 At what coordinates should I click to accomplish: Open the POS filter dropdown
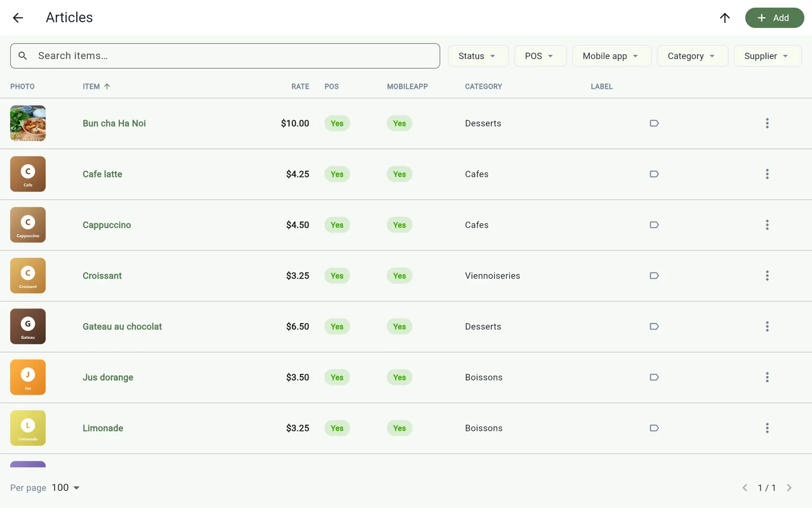pos(540,56)
